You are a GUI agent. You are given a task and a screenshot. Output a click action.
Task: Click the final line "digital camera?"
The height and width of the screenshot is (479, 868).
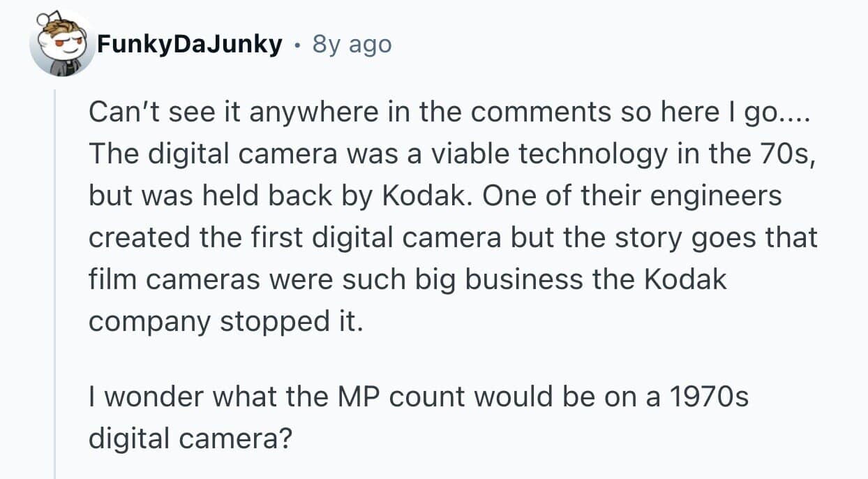tap(188, 439)
